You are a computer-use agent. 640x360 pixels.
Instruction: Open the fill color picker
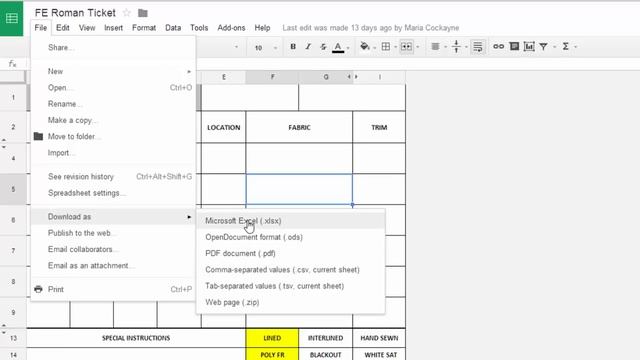364,47
